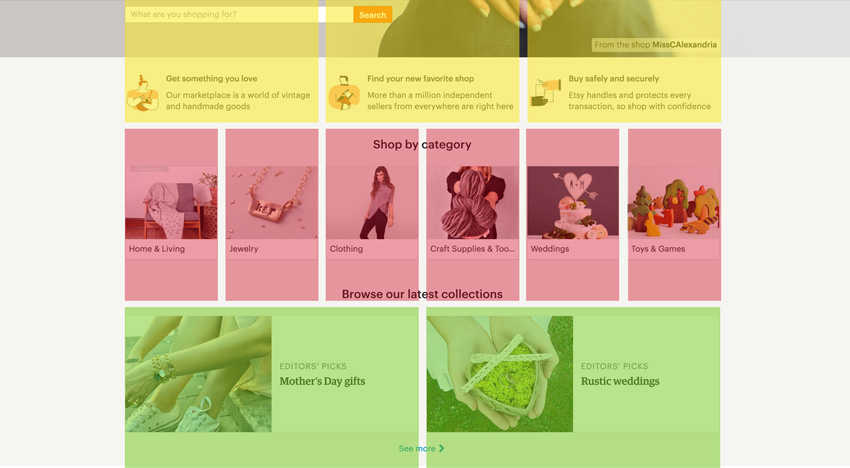
Task: Focus the 'What are you shopping for?' field
Action: click(x=239, y=15)
